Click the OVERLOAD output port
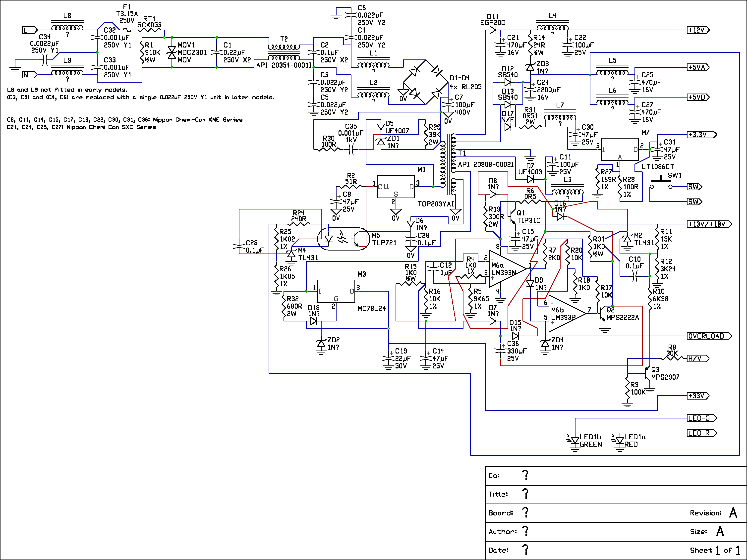 pos(709,336)
